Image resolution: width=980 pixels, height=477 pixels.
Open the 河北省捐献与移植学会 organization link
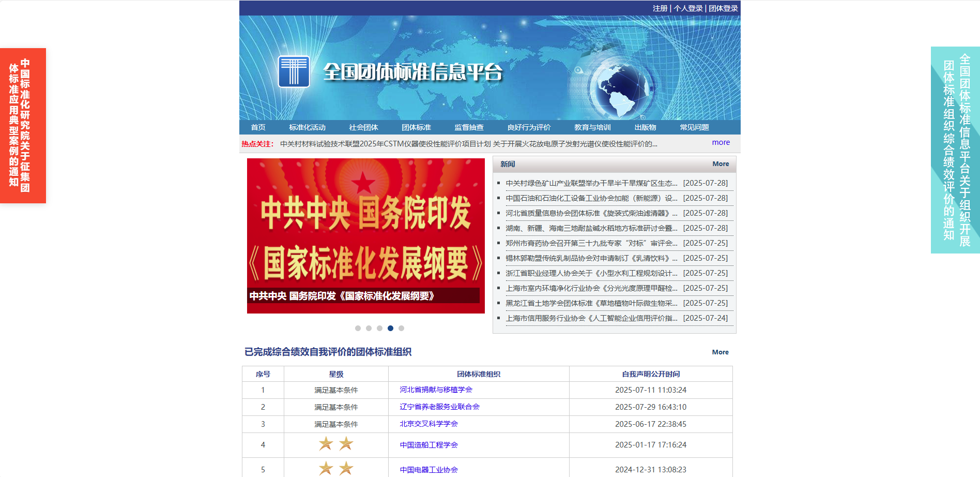pos(437,390)
